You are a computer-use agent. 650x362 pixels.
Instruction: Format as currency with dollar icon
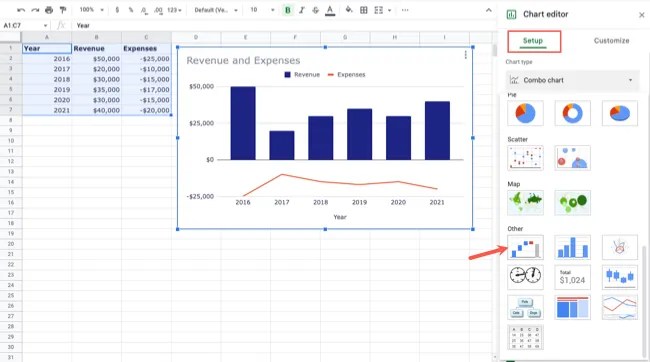(117, 10)
